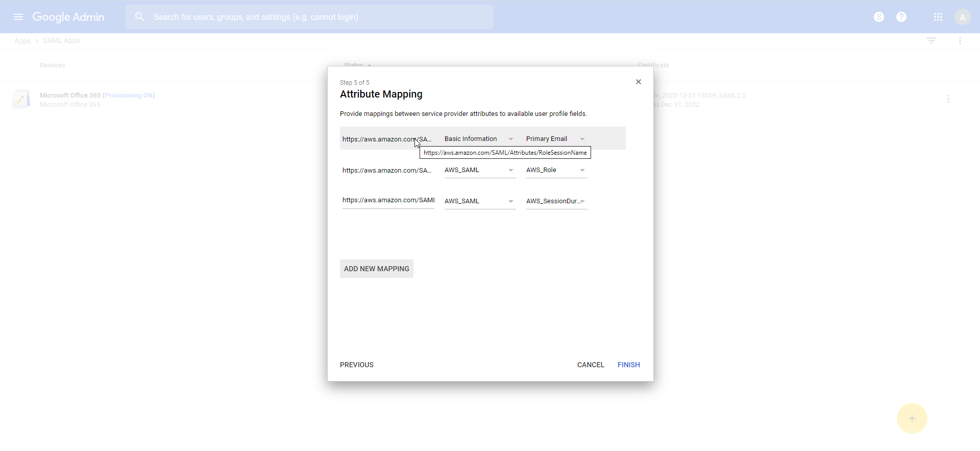
Task: Click the Provisioning ON link
Action: tap(129, 96)
